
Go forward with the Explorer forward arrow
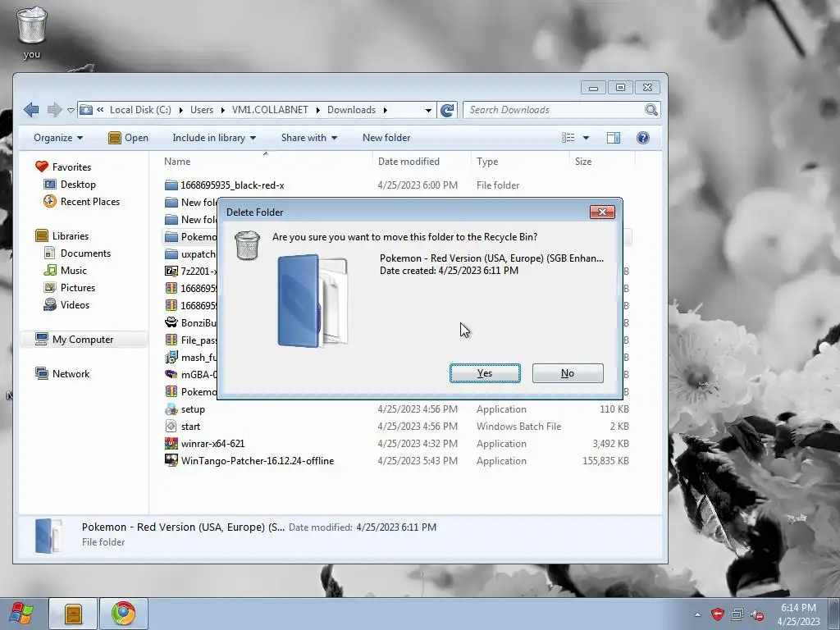coord(54,110)
